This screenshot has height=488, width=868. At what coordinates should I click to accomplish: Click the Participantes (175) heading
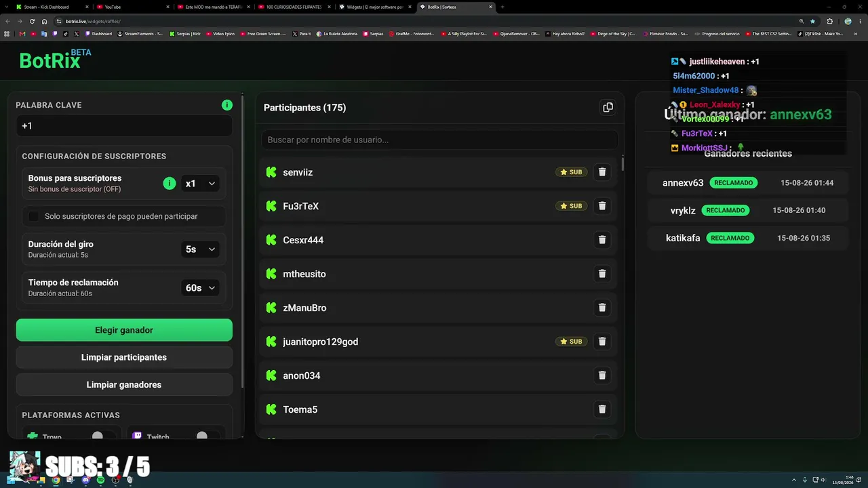(x=304, y=108)
